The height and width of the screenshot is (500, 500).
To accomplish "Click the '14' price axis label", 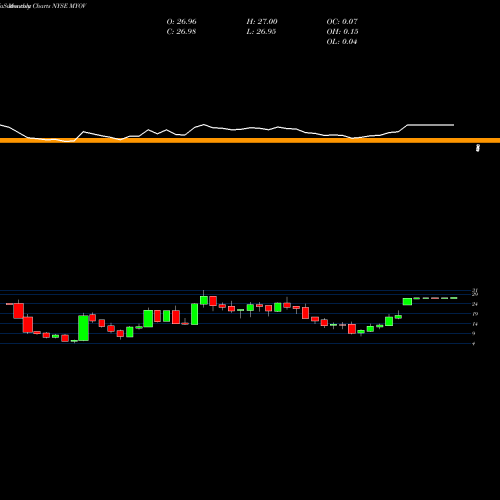I will tap(475, 324).
